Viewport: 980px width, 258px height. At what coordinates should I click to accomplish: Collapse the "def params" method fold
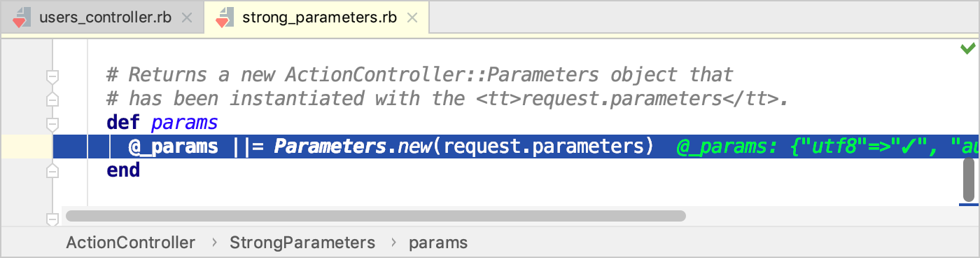pyautogui.click(x=52, y=124)
